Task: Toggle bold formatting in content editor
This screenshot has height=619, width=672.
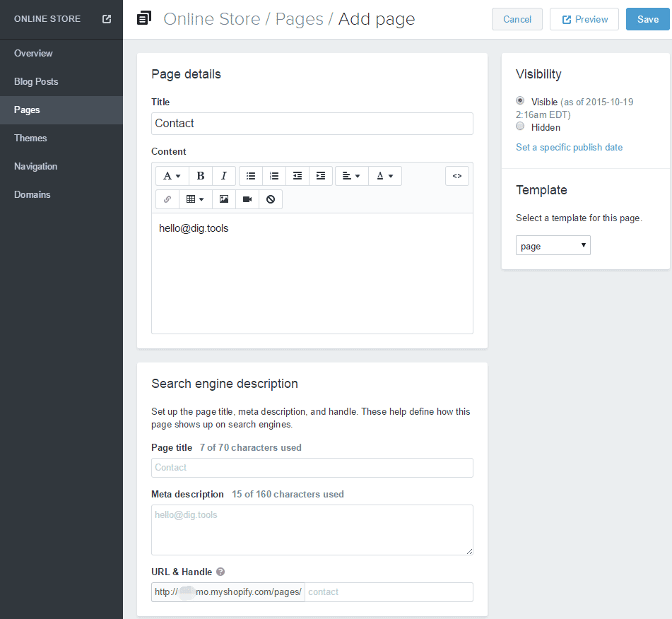Action: pos(201,176)
